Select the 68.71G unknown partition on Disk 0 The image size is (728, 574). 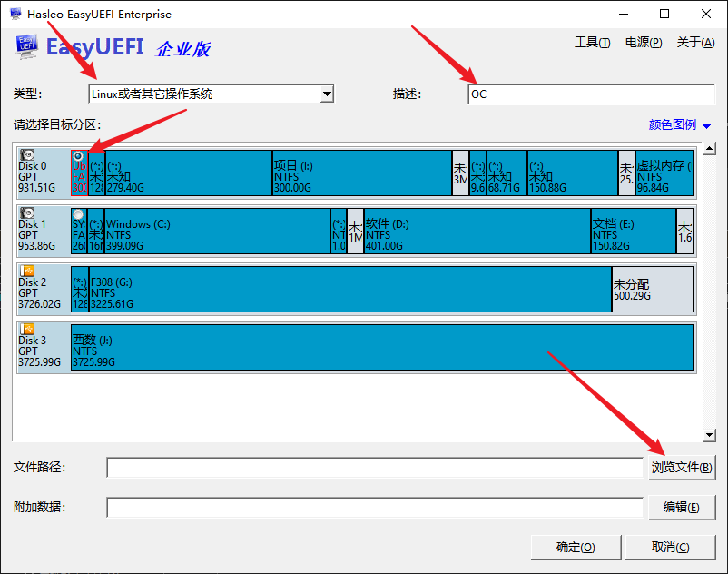(507, 173)
